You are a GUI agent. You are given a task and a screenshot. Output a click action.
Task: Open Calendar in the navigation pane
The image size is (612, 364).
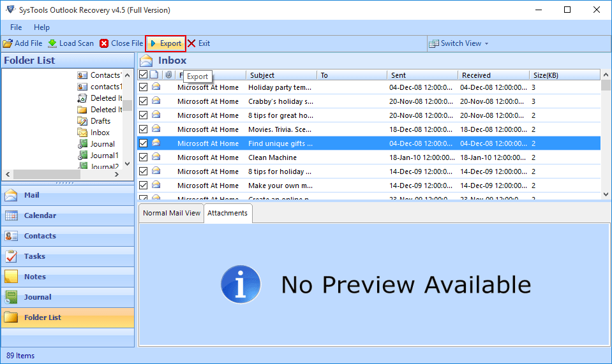[68, 215]
